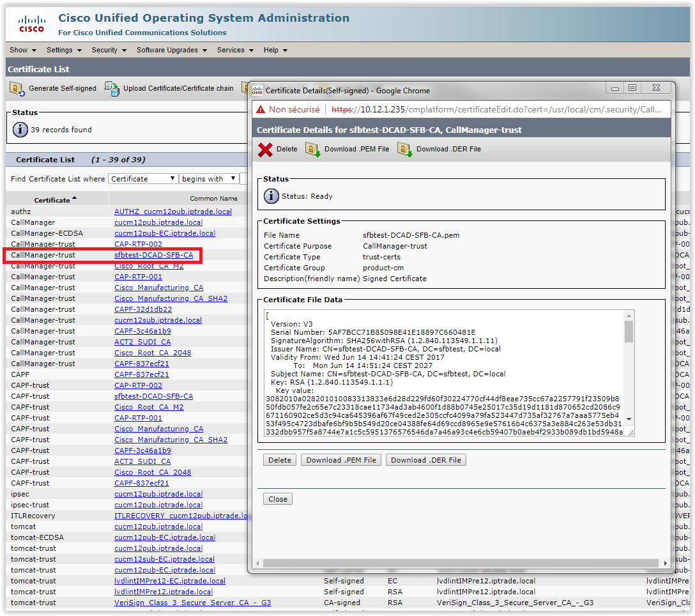The height and width of the screenshot is (616, 695).
Task: Open the 'begins with' condition dropdown
Action: (209, 179)
